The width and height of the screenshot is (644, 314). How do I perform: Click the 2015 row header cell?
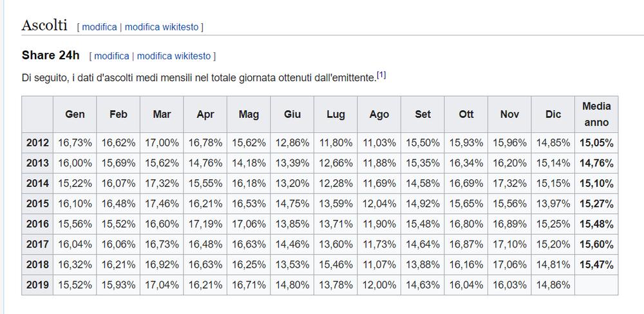37,203
